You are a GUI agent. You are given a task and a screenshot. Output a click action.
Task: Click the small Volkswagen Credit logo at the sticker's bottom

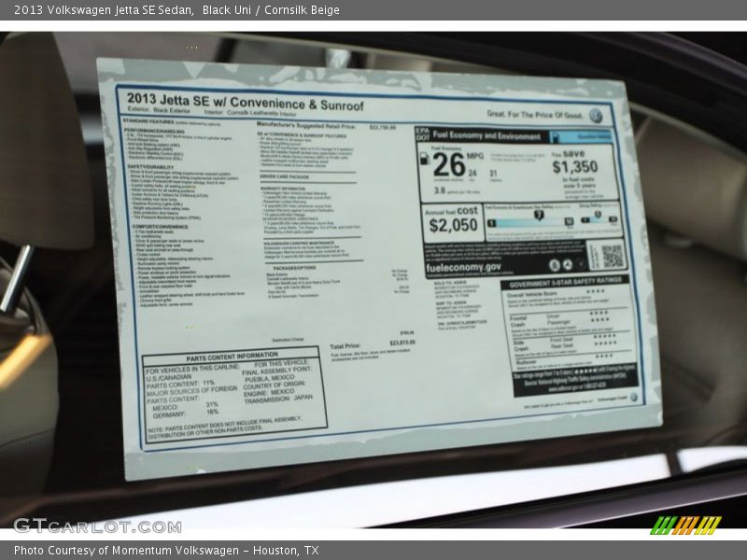coord(634,397)
